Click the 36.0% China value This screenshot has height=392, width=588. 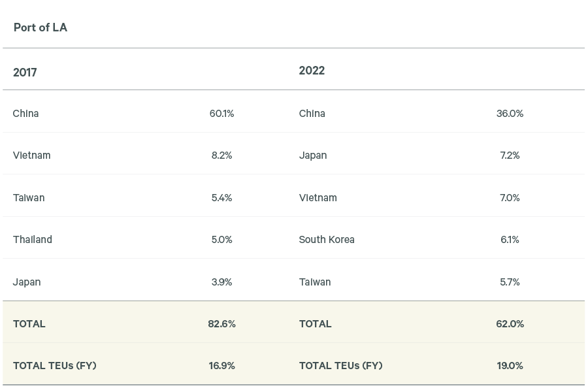click(510, 114)
